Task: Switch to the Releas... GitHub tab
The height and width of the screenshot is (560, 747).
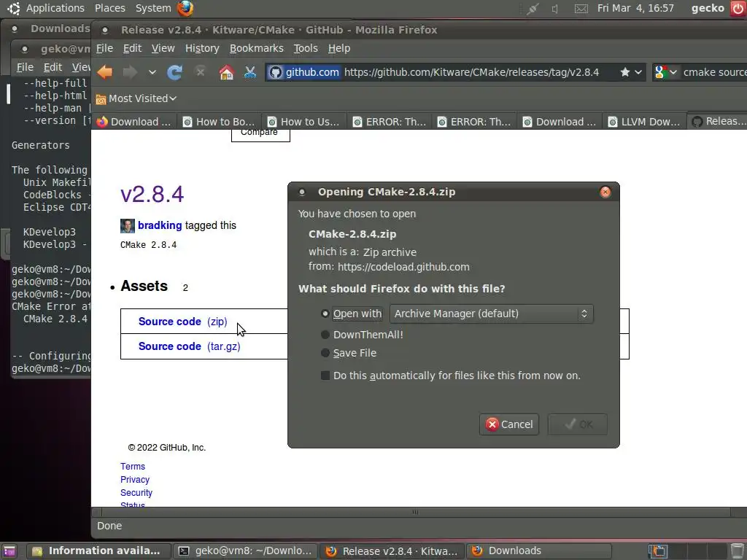Action: pyautogui.click(x=719, y=122)
